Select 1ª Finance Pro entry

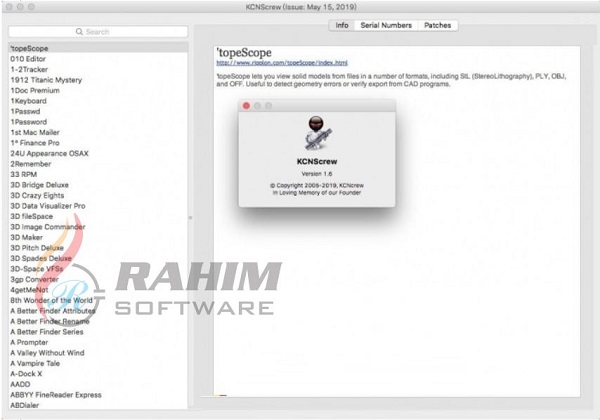[x=98, y=143]
